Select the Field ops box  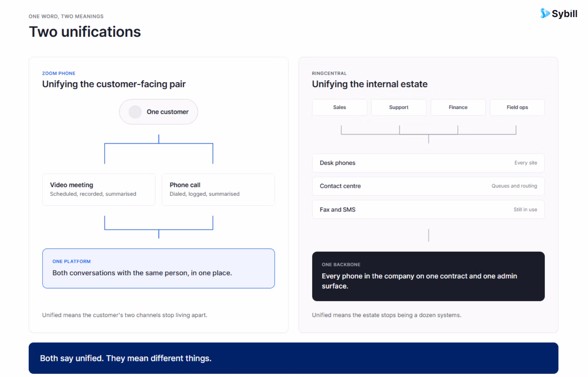coord(517,108)
